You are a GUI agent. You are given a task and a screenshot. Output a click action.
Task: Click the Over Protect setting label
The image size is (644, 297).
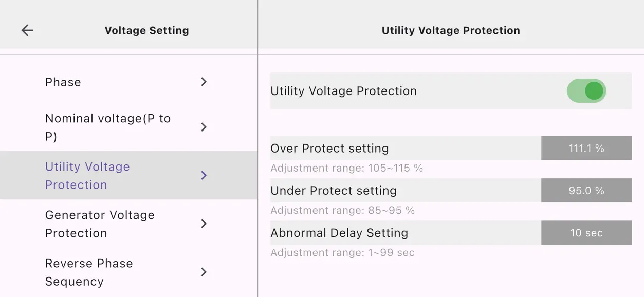[x=329, y=148]
